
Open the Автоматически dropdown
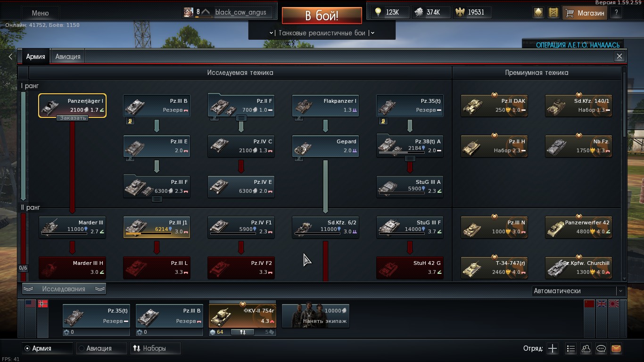tap(578, 291)
